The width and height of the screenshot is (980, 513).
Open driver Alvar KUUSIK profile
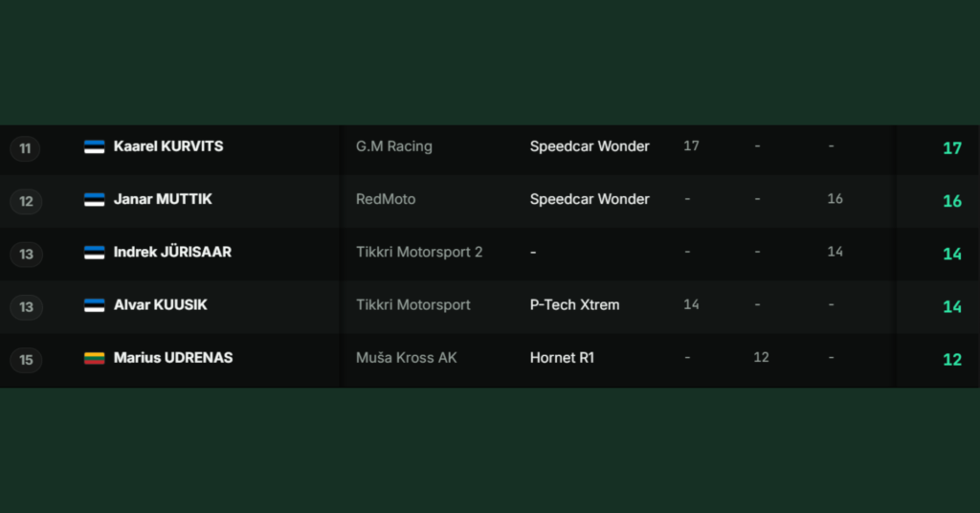tap(160, 305)
